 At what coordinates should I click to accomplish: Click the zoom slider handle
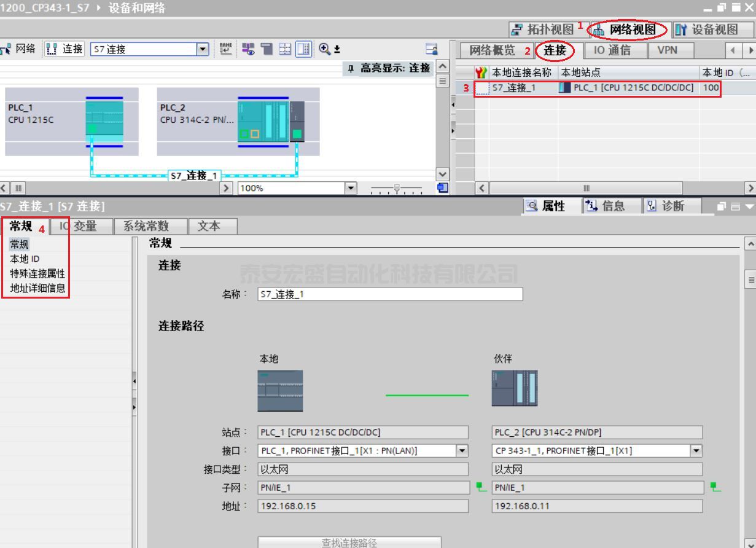[399, 188]
